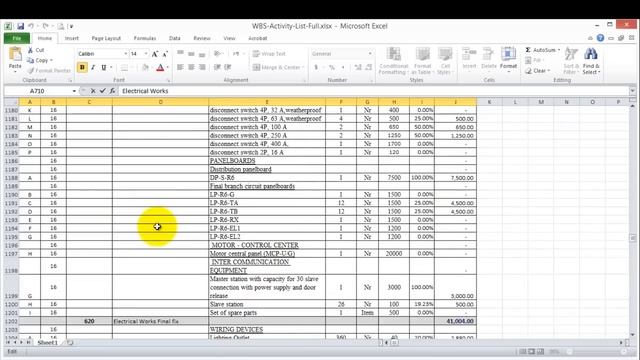Image resolution: width=640 pixels, height=360 pixels.
Task: Click the Increase Decimal icon
Action: tap(358, 67)
